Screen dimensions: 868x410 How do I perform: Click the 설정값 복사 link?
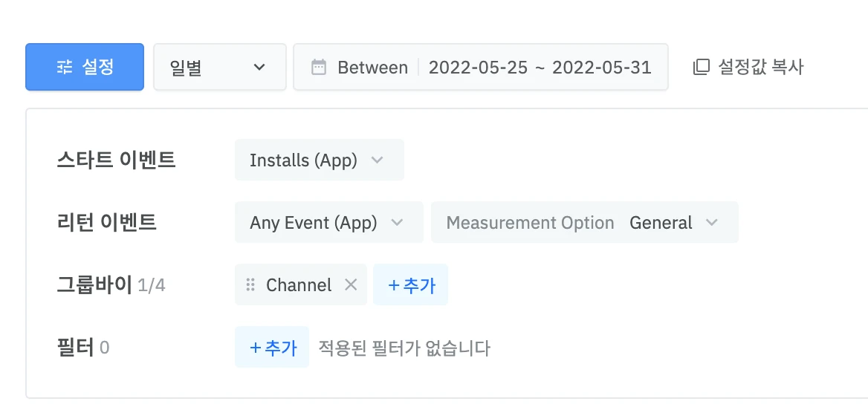(x=760, y=68)
